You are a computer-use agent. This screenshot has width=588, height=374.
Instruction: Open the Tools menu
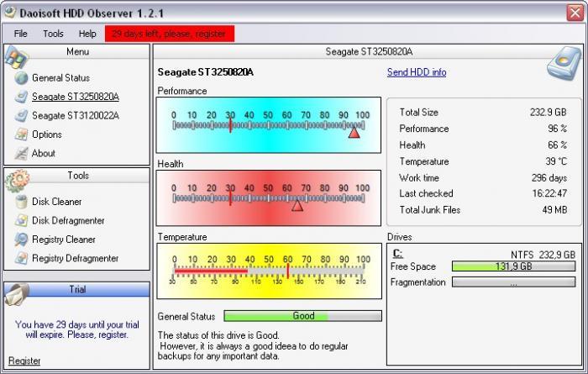pyautogui.click(x=53, y=34)
